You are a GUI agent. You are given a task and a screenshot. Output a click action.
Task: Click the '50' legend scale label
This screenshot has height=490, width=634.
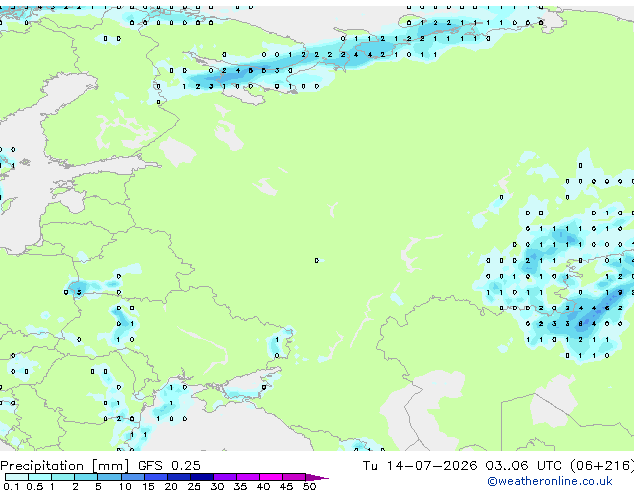(310, 486)
